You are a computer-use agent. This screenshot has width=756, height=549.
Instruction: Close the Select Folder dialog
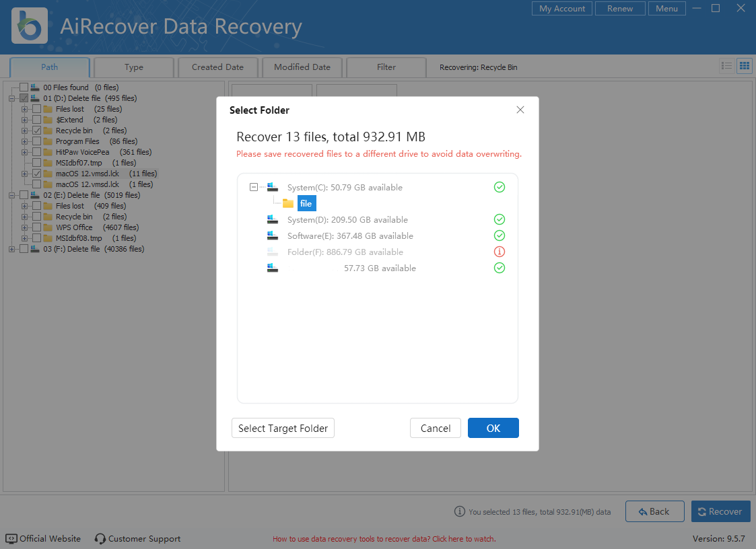[x=520, y=110]
